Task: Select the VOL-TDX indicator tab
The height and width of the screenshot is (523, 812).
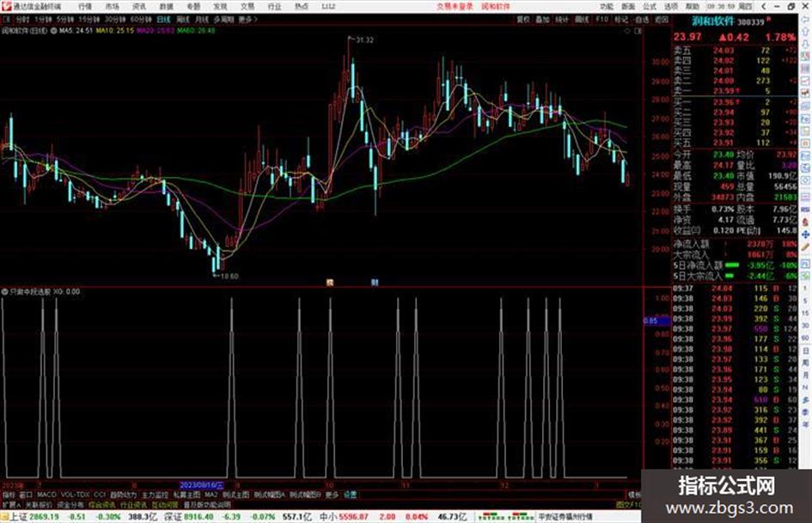Action: pos(75,495)
